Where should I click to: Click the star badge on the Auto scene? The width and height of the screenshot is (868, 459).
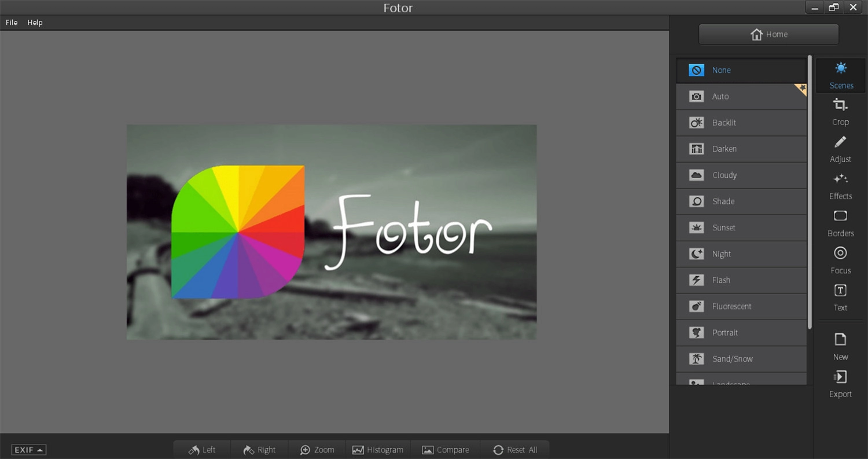(x=801, y=89)
